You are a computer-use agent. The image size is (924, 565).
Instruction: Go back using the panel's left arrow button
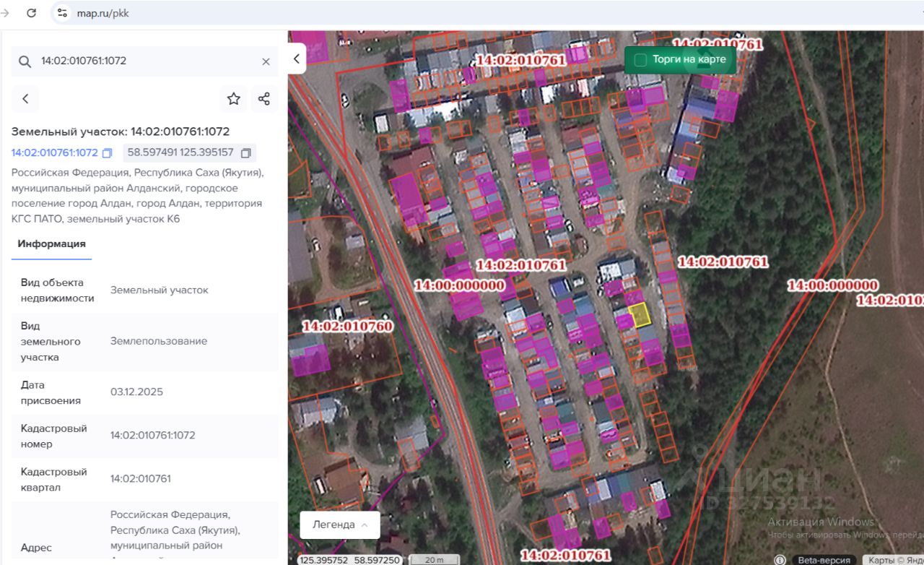[25, 99]
